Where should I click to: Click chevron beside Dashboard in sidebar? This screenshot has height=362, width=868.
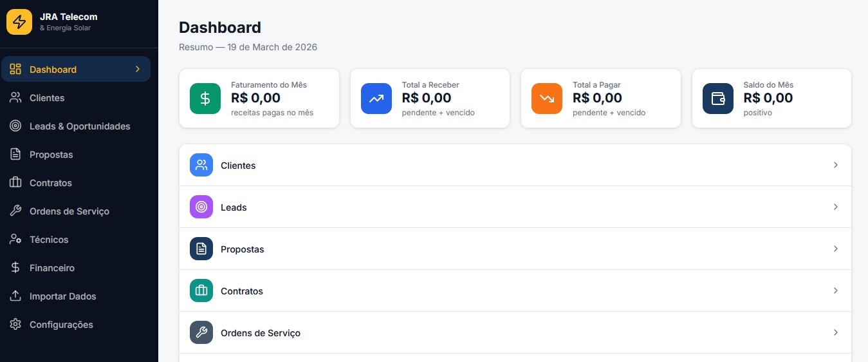(x=137, y=69)
